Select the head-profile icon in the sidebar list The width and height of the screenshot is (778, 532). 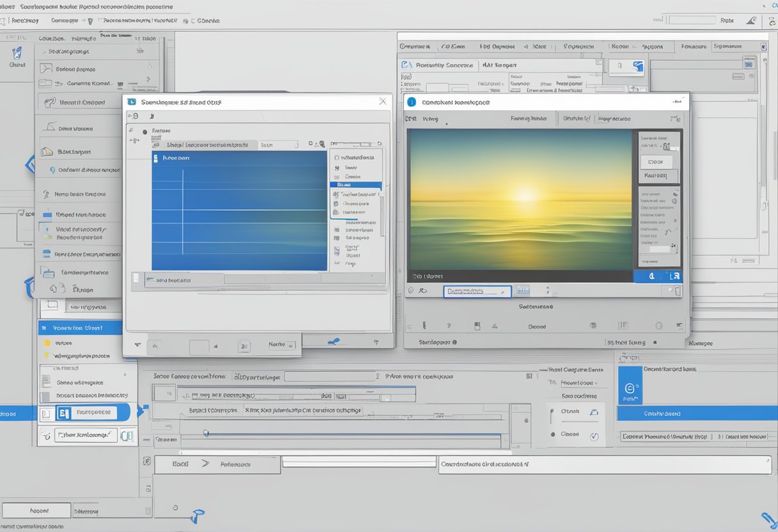coord(49,102)
